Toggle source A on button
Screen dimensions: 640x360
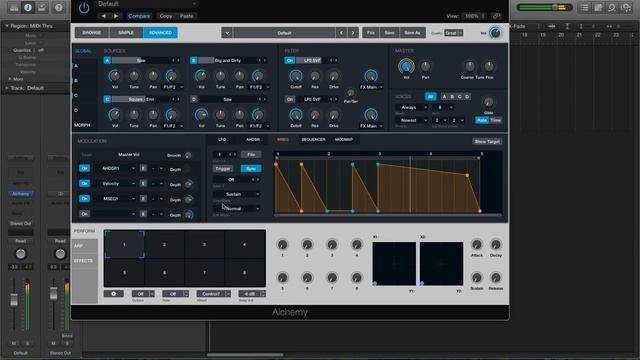point(107,60)
